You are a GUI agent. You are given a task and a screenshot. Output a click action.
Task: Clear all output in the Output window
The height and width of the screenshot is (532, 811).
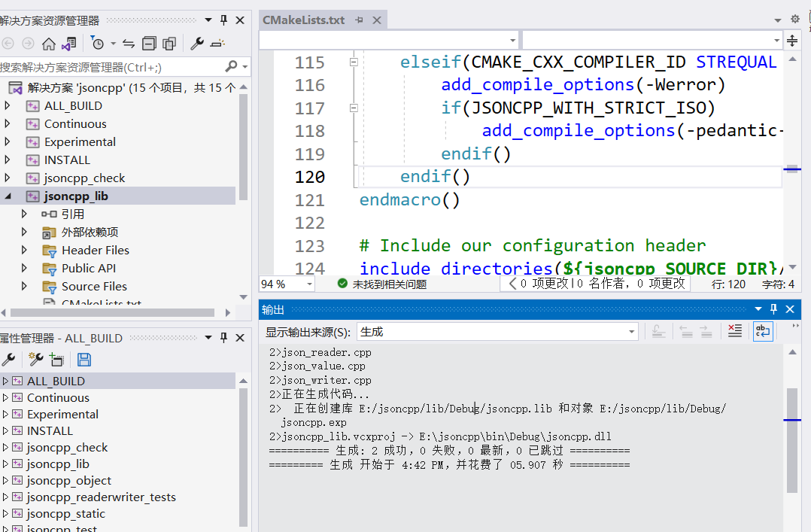click(x=734, y=330)
